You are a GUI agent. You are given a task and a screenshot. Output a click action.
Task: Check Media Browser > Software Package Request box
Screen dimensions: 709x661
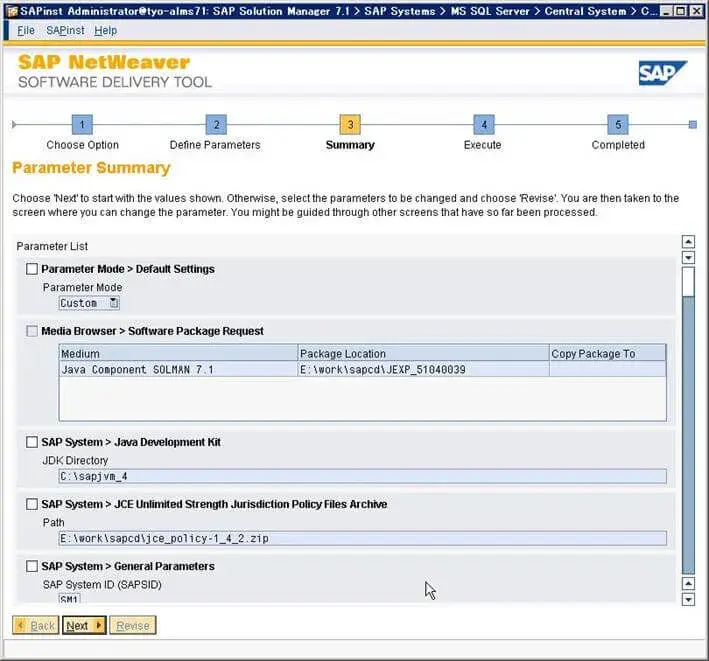click(32, 331)
